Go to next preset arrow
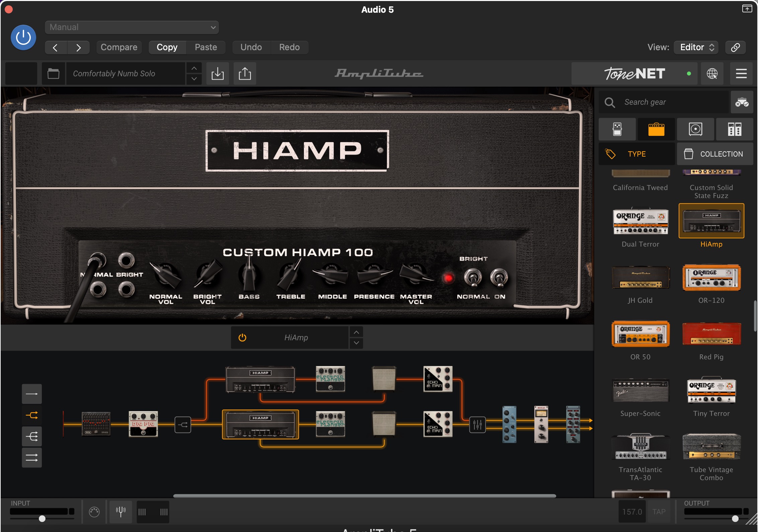Image resolution: width=758 pixels, height=532 pixels. coord(78,47)
